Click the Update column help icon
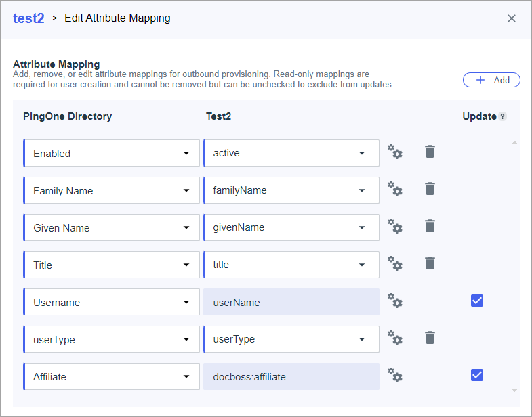The width and height of the screenshot is (532, 417). [502, 116]
